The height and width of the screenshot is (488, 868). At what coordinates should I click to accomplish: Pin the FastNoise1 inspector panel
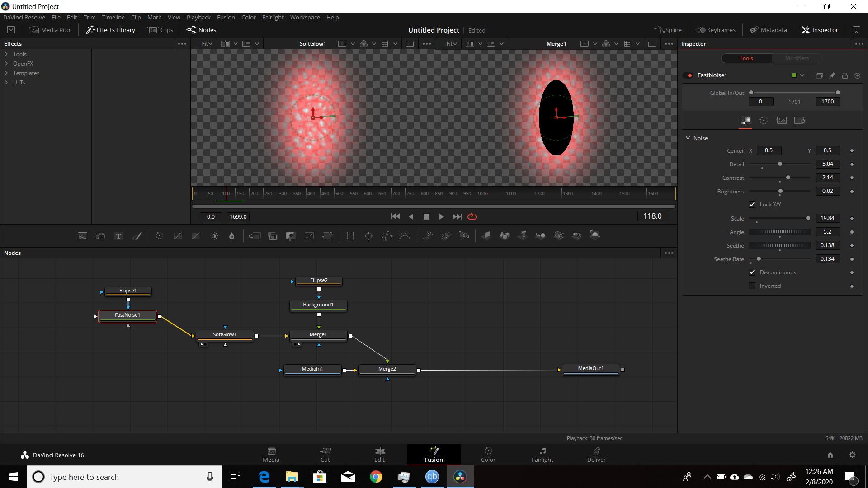point(832,75)
